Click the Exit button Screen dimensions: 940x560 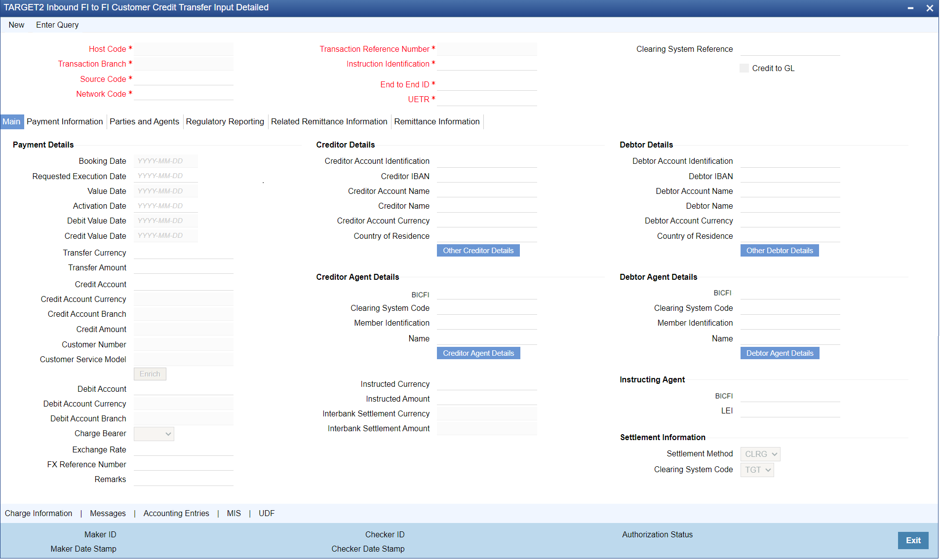coord(913,541)
